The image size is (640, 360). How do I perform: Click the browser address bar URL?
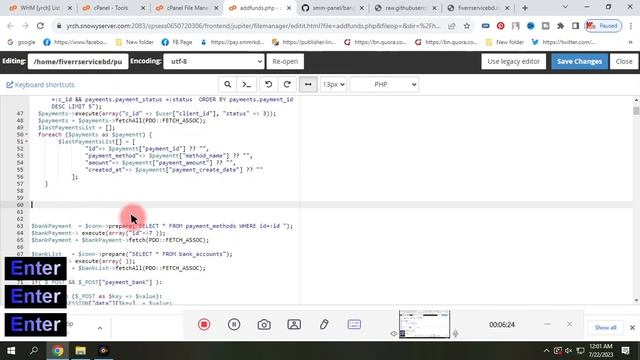coord(253,26)
